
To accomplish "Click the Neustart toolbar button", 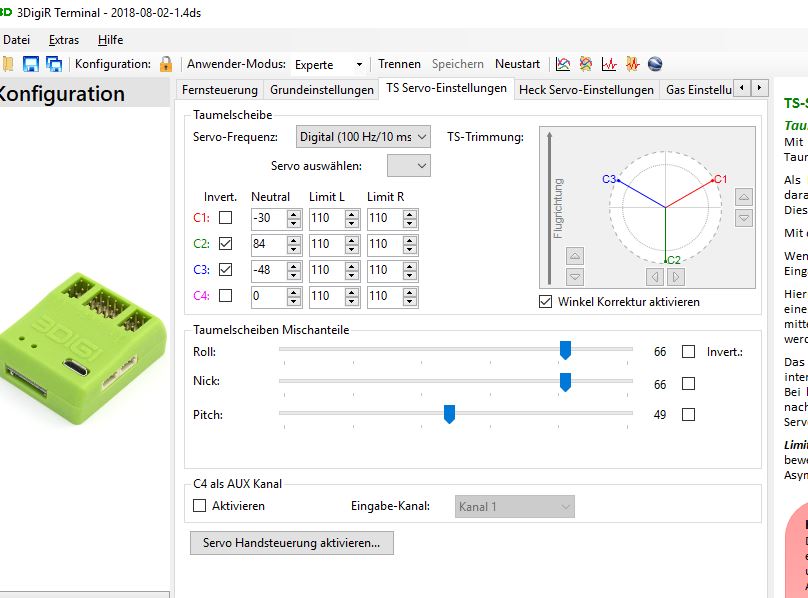I will pos(517,64).
